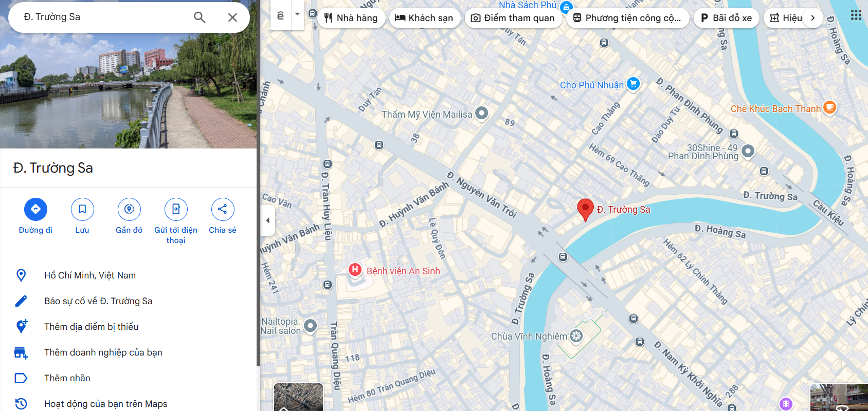Search nearby with Gần đó icon
This screenshot has width=868, height=411.
[129, 209]
